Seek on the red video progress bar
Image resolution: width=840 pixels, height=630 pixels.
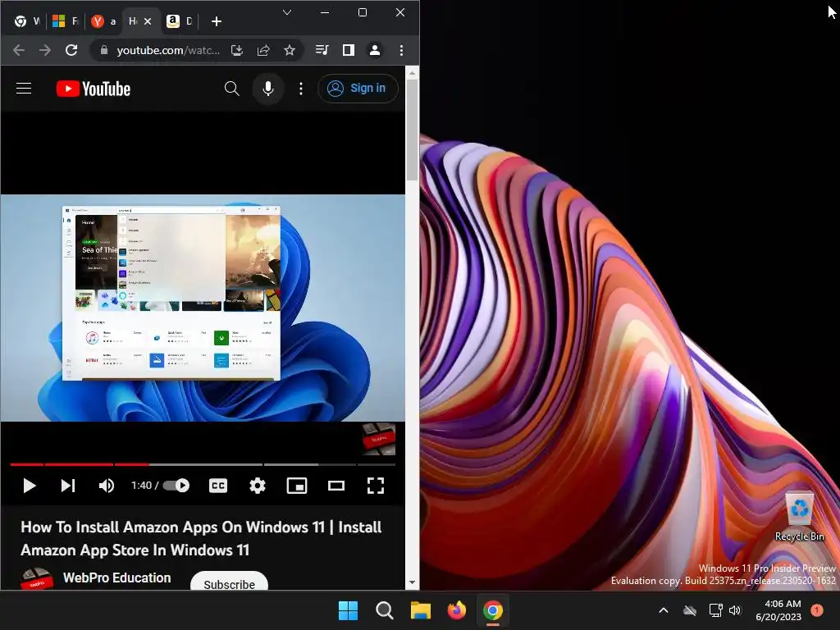(x=203, y=464)
